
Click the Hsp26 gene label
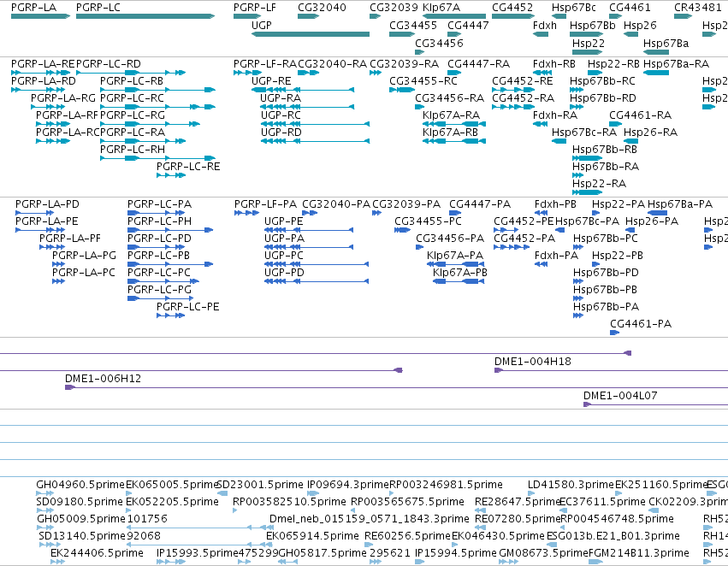pos(640,25)
